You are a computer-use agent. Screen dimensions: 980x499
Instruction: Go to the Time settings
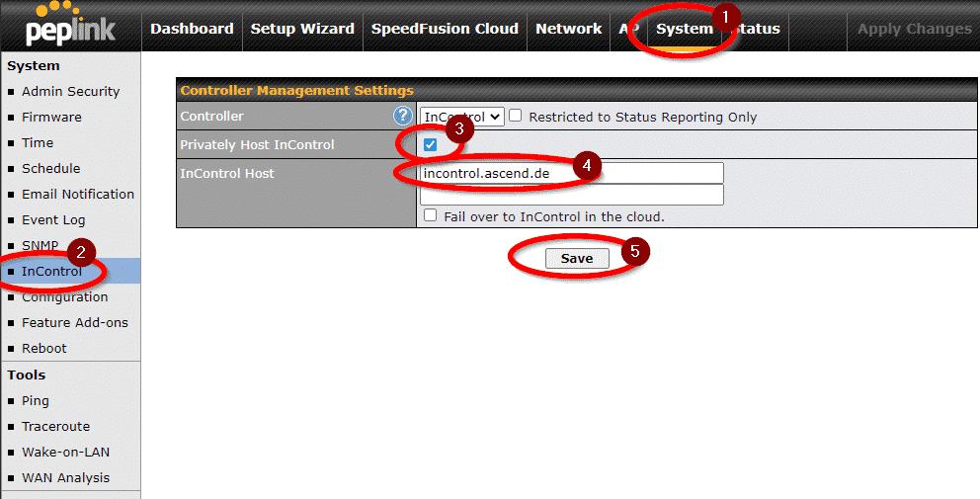tap(38, 142)
